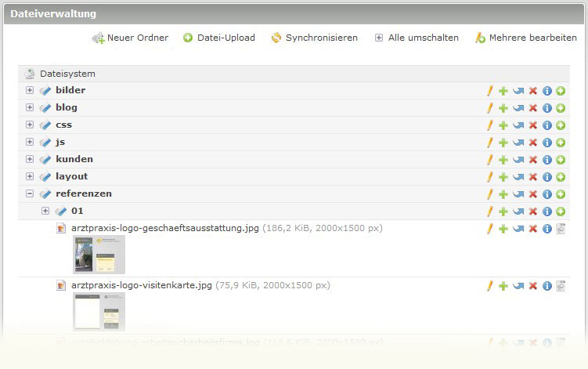This screenshot has height=369, width=588.
Task: Click the arztpraxis-logo-geschaeftsausstattung.jpg file name
Action: [165, 228]
